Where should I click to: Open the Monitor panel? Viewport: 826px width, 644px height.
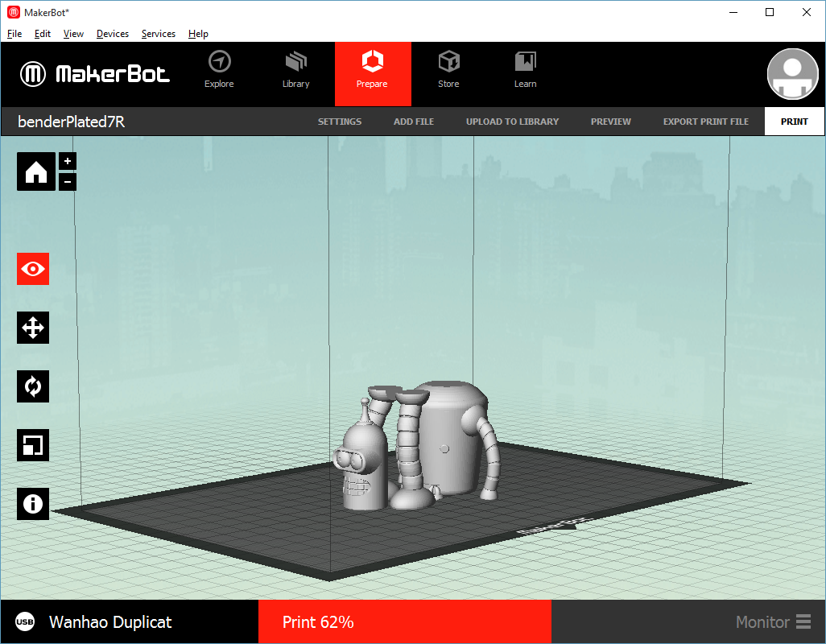click(773, 622)
